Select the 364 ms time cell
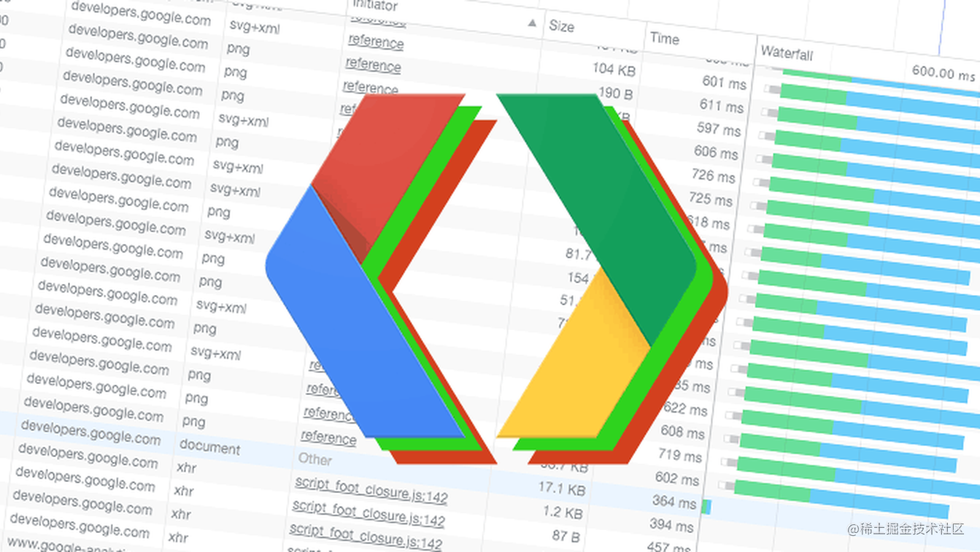This screenshot has height=552, width=980. (x=674, y=502)
